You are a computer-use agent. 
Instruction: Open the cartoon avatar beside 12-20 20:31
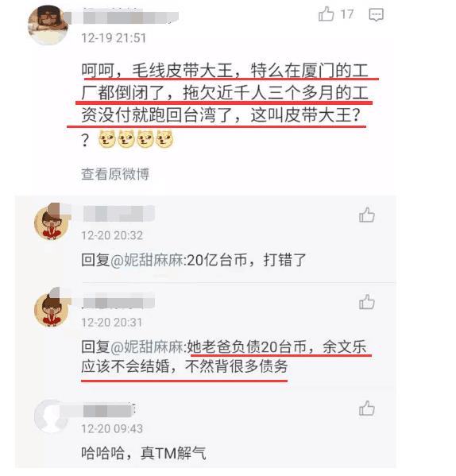[x=51, y=308]
